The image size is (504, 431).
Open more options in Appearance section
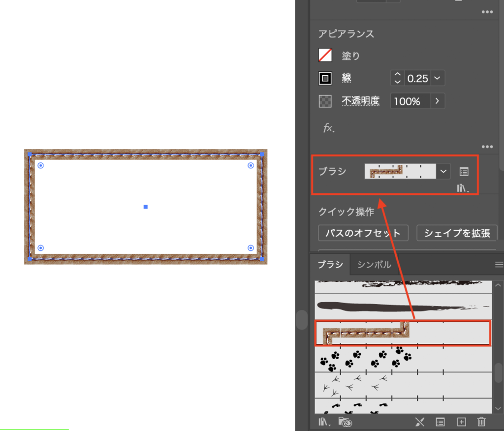pos(487,147)
